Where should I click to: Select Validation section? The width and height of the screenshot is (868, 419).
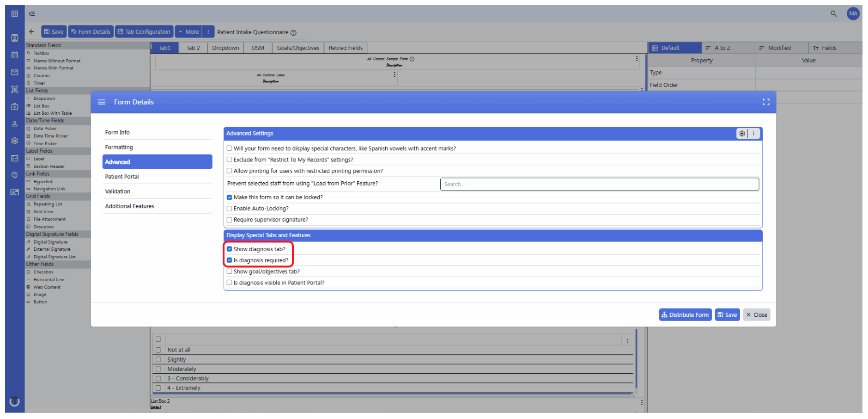click(x=158, y=191)
